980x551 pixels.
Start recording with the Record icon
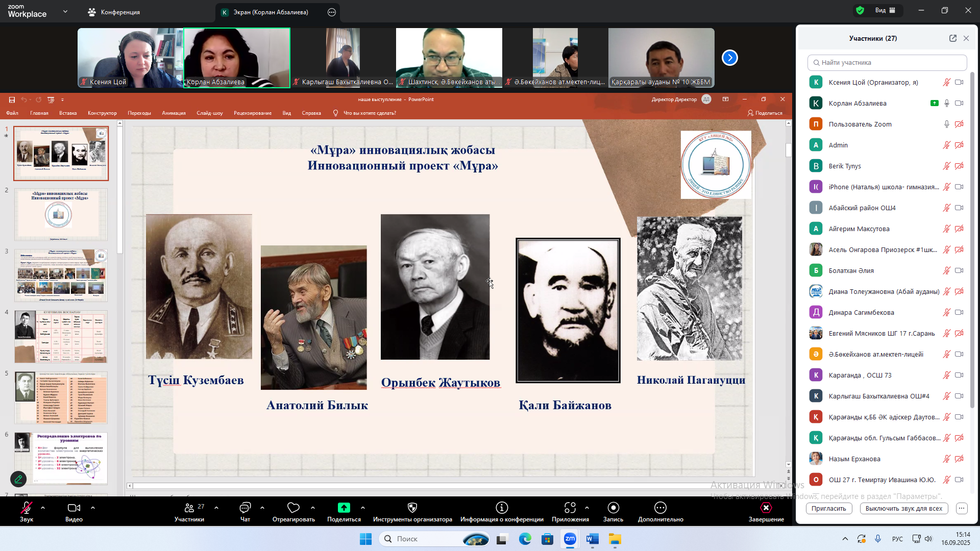613,508
